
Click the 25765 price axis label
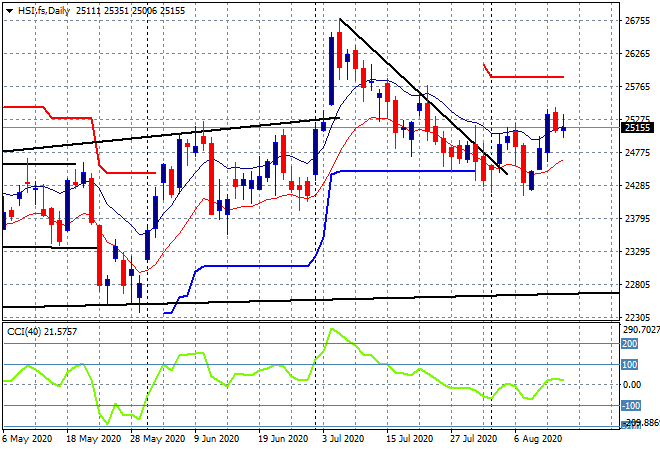point(637,87)
